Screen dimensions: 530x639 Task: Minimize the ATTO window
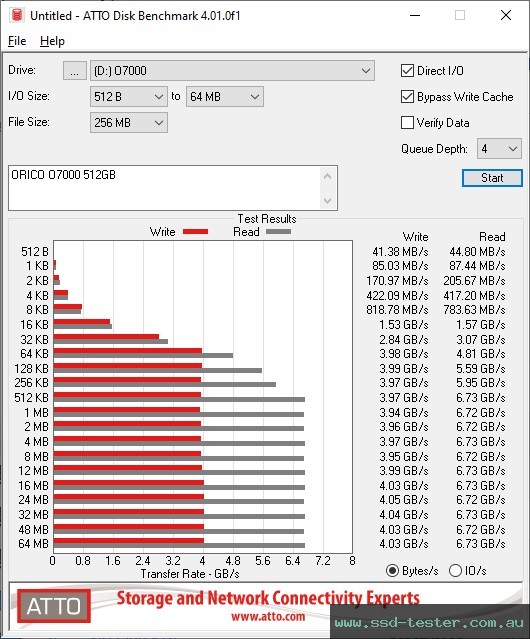[415, 15]
